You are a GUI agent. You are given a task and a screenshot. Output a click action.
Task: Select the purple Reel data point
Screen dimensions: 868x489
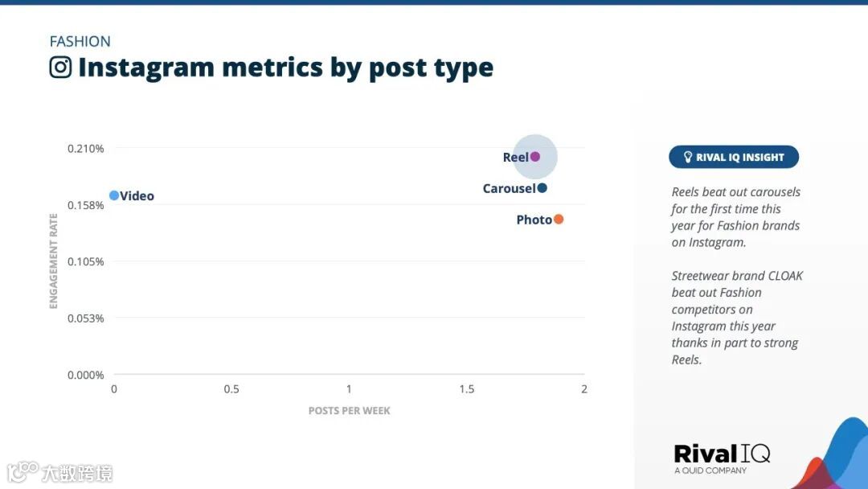[x=535, y=157]
